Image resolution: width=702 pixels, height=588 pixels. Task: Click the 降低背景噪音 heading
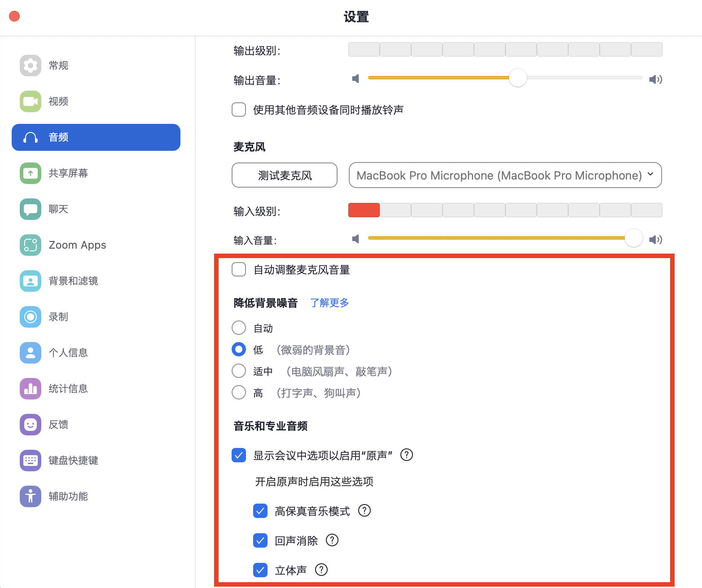coord(266,303)
